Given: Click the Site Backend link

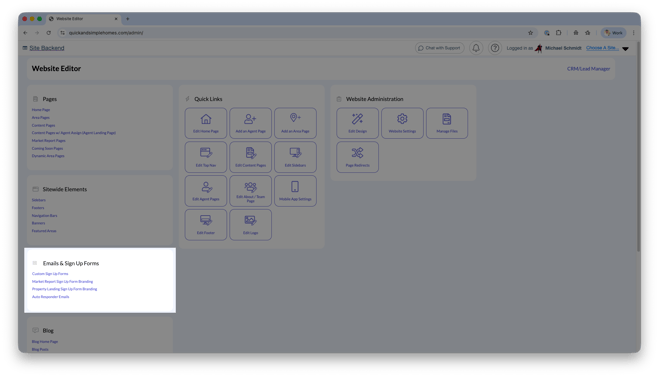Looking at the screenshot, I should pos(47,48).
